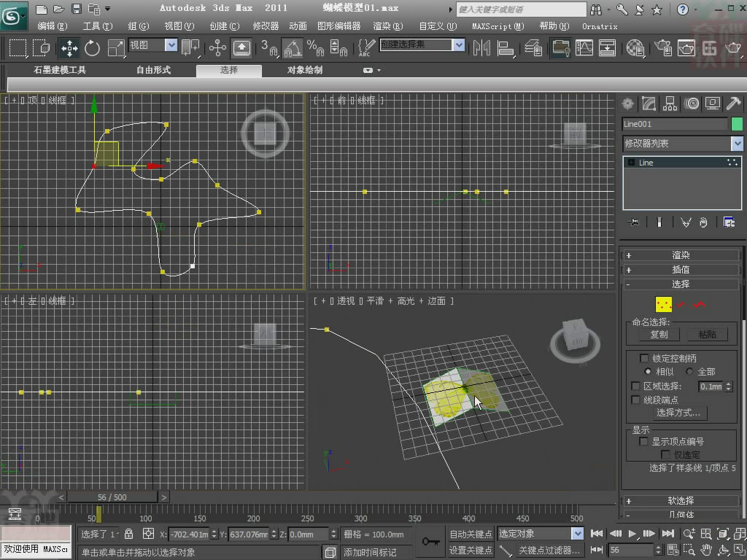Open the Curve Editor icon
The image size is (747, 560).
tap(584, 47)
